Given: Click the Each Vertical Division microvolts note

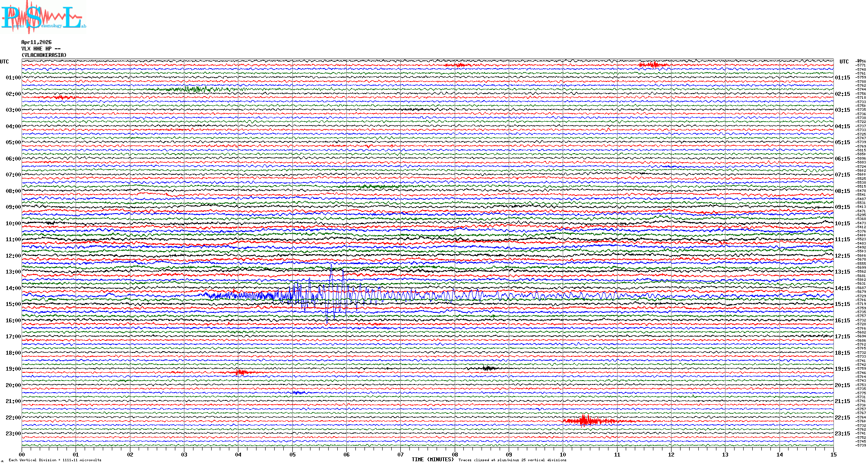Looking at the screenshot, I should (x=55, y=460).
